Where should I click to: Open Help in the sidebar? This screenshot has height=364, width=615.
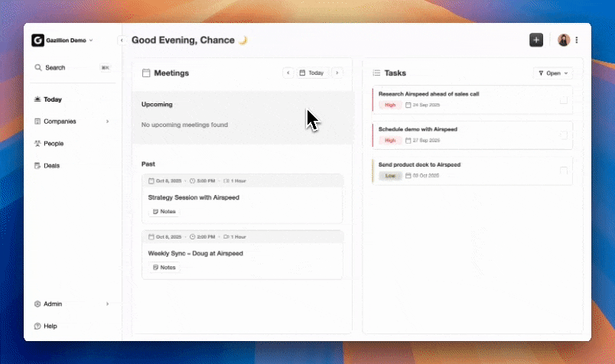(x=73, y=326)
